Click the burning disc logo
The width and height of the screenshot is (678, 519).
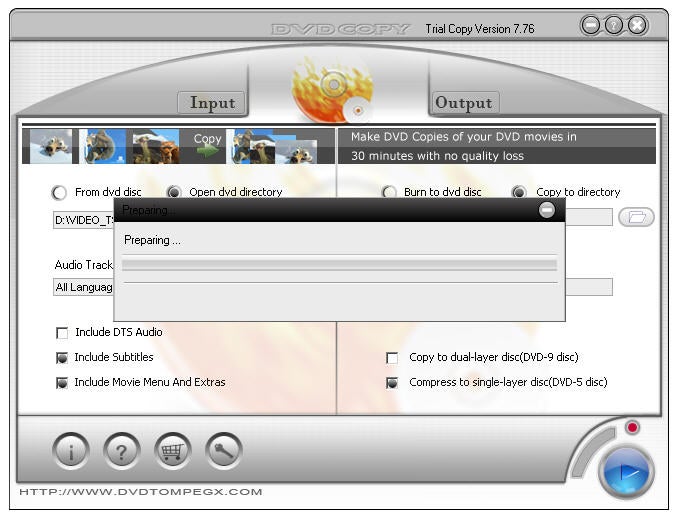(x=332, y=90)
